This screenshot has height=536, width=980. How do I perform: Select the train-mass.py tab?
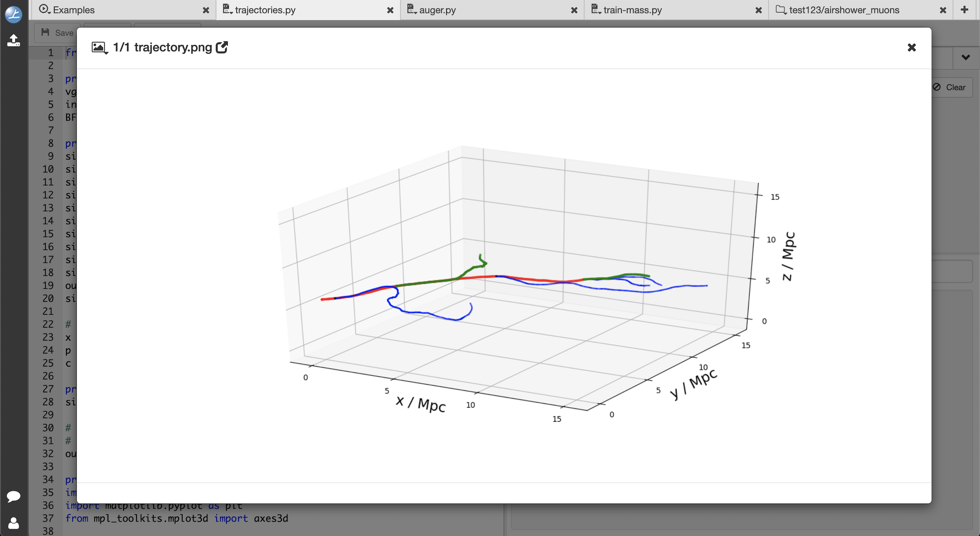click(x=632, y=10)
